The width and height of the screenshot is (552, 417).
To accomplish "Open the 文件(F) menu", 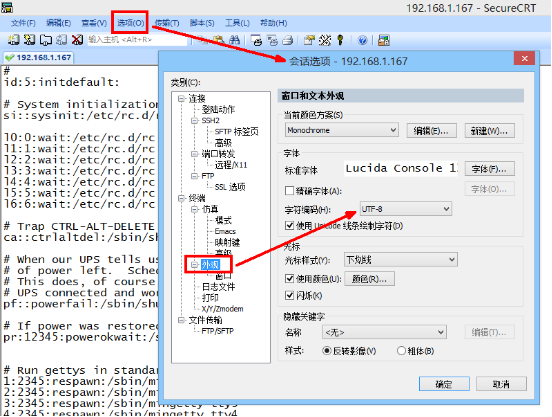I will pos(23,23).
